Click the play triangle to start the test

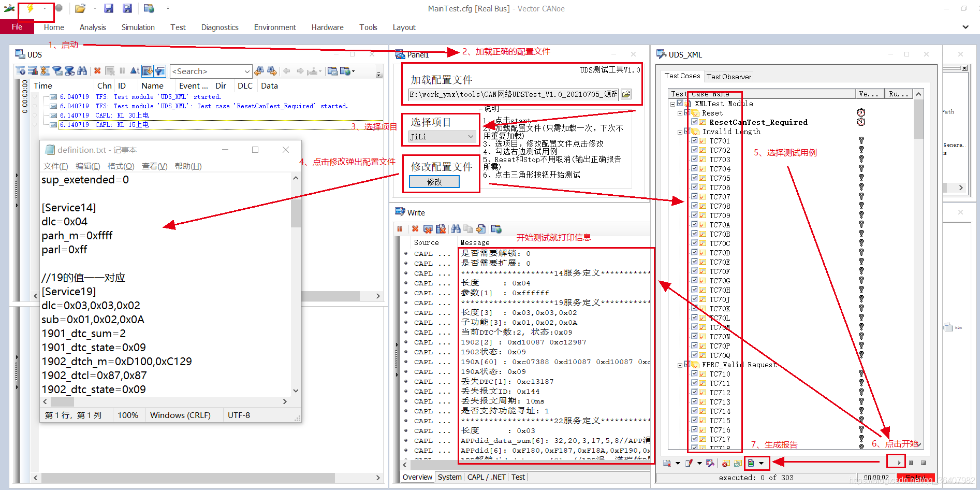[x=899, y=463]
